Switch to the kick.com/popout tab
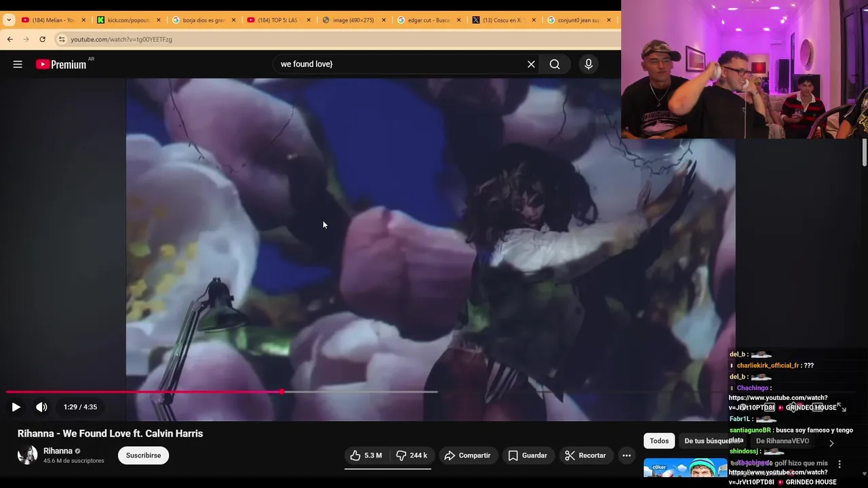Image resolution: width=868 pixels, height=488 pixels. tap(129, 20)
